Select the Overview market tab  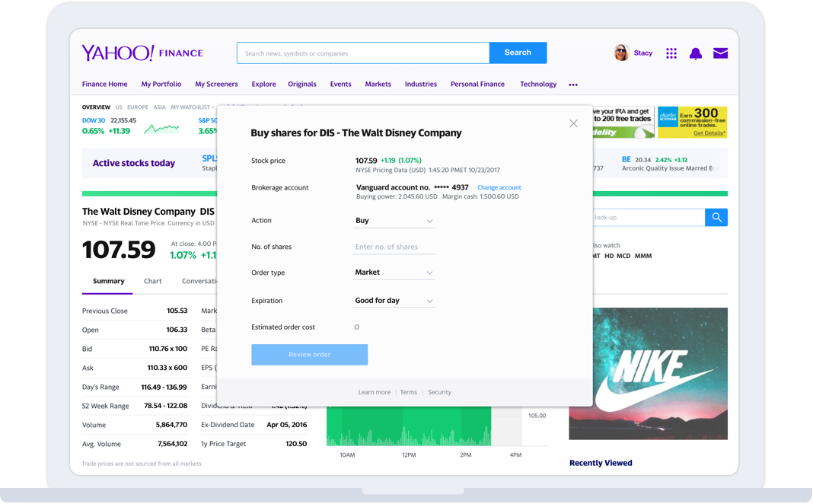[96, 107]
